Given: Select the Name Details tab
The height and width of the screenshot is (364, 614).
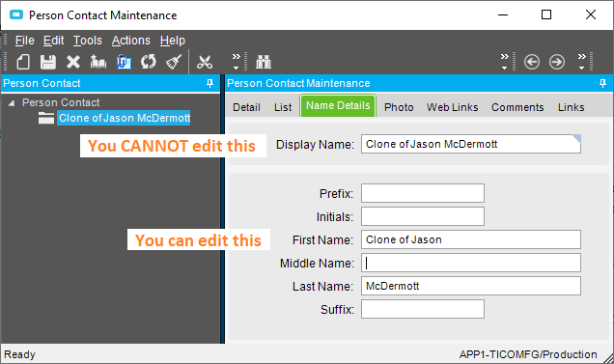Looking at the screenshot, I should (x=338, y=106).
